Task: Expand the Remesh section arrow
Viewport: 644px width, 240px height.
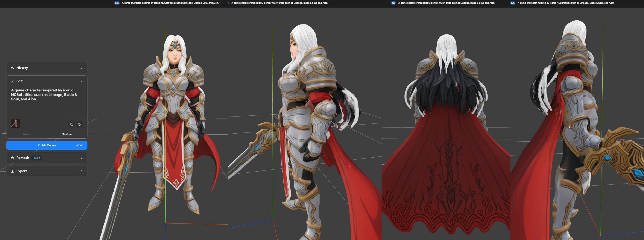Action: [x=82, y=158]
